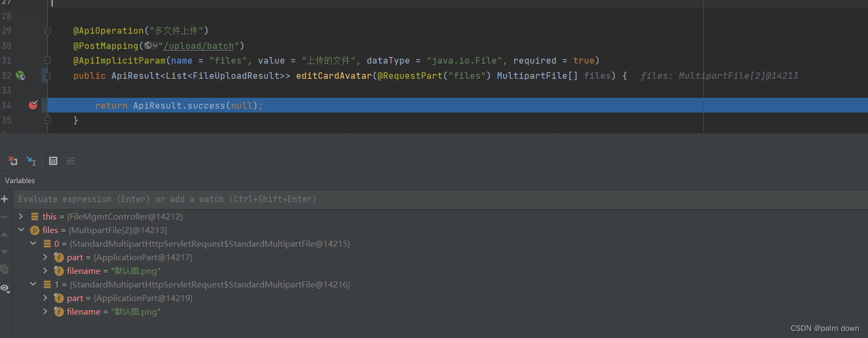Image resolution: width=868 pixels, height=338 pixels.
Task: Click the Trace Current Stream Chain icon
Action: 71,161
